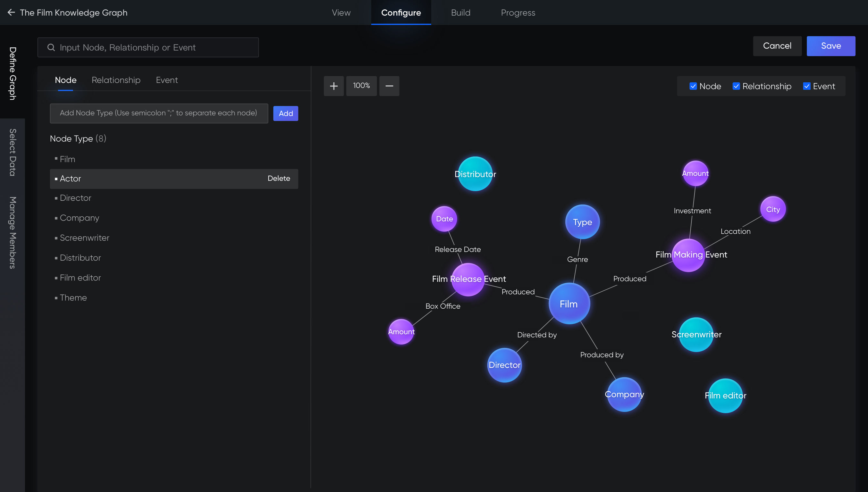This screenshot has width=868, height=492.
Task: Click the Add Node Type input field
Action: pyautogui.click(x=158, y=113)
